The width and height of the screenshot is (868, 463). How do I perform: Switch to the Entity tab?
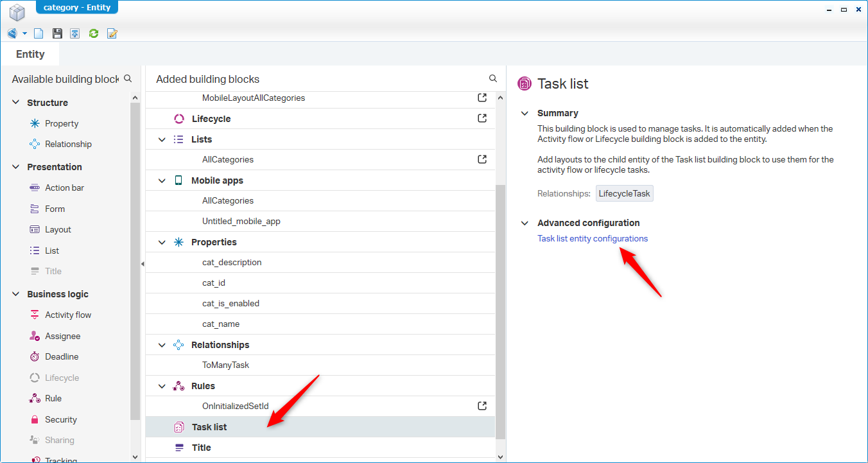point(30,54)
